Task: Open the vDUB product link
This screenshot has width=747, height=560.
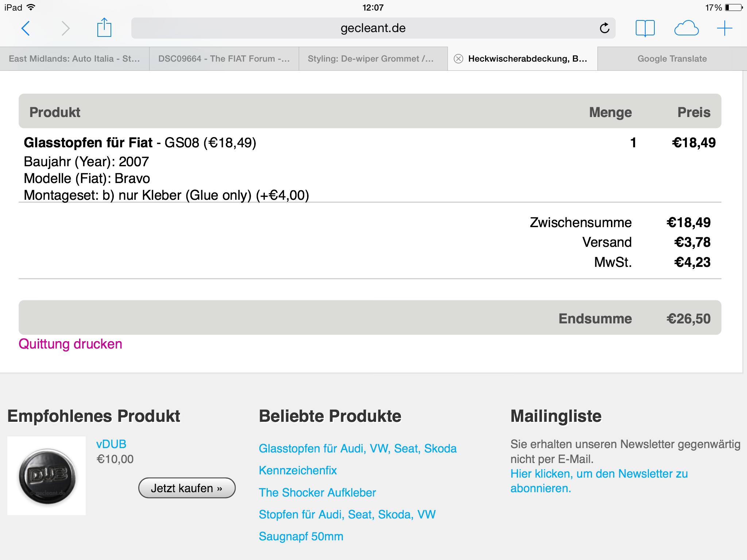Action: [111, 444]
